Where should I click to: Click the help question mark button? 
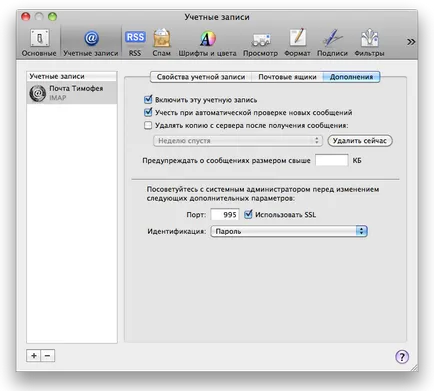click(x=402, y=357)
